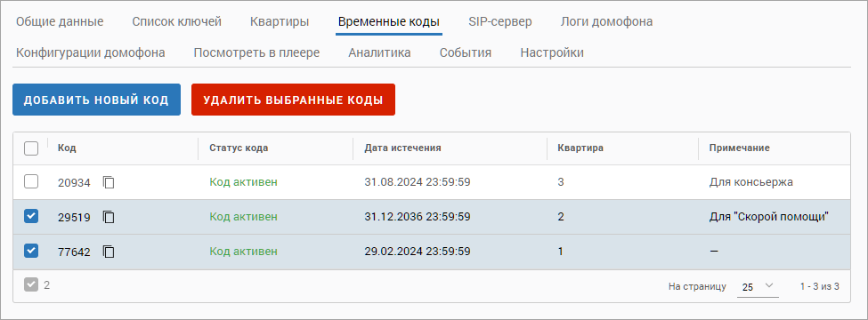Open the Квартиры tab
The height and width of the screenshot is (320, 868).
[x=280, y=21]
